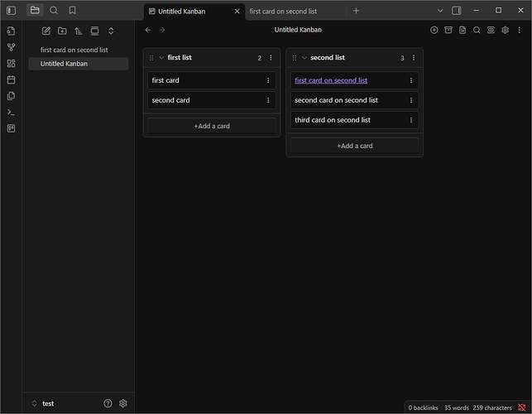The image size is (532, 414).
Task: Select the 'second card' card
Action: pyautogui.click(x=212, y=100)
